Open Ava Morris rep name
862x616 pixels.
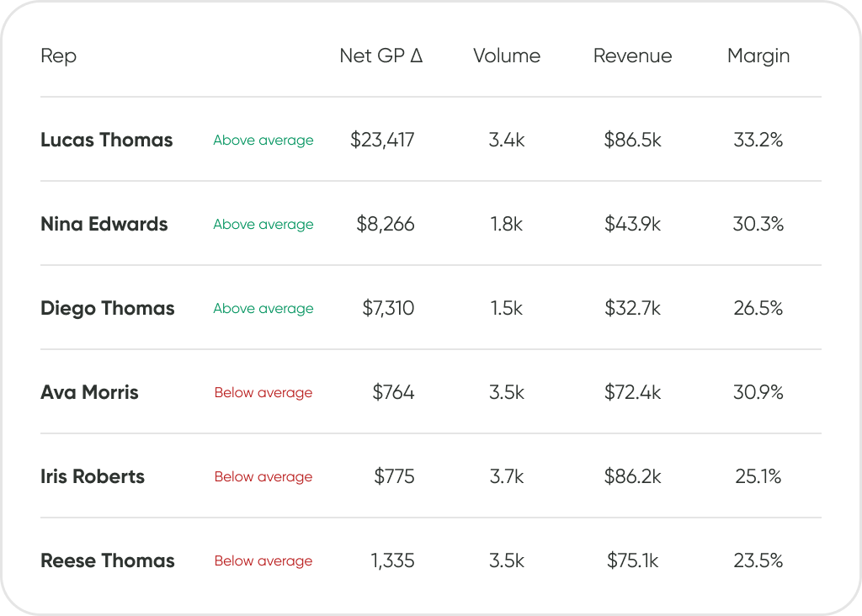(89, 392)
